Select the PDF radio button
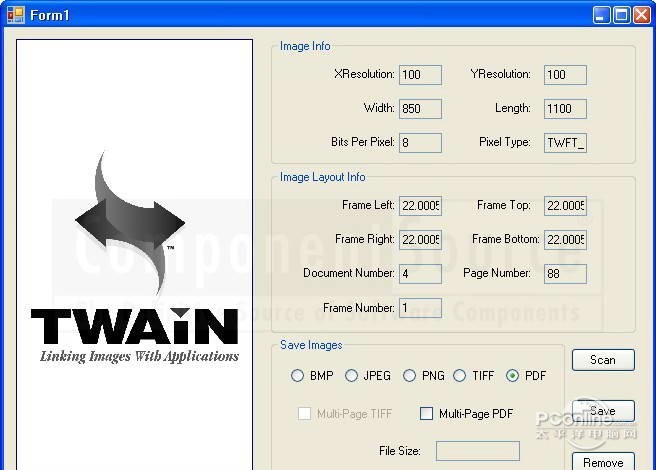Viewport: 656px width, 470px height. [x=512, y=375]
